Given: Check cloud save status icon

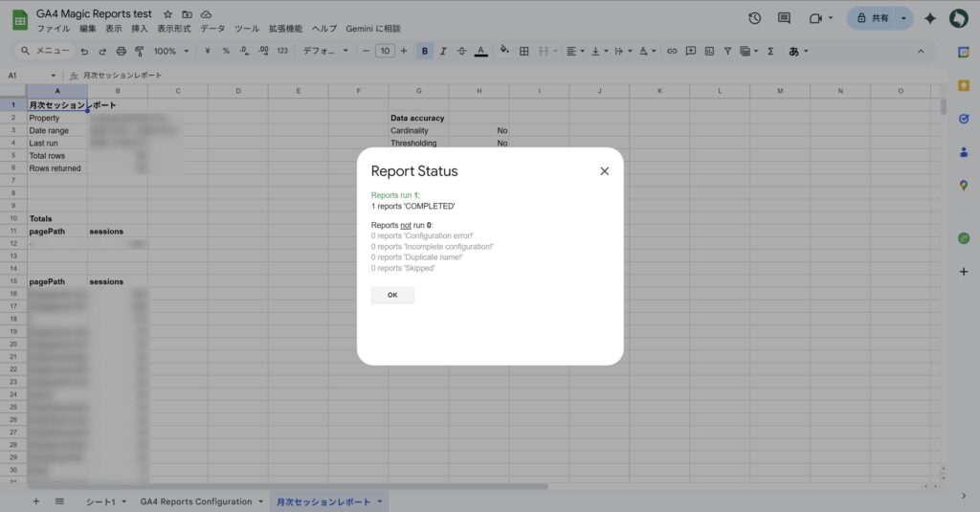Looking at the screenshot, I should point(206,13).
